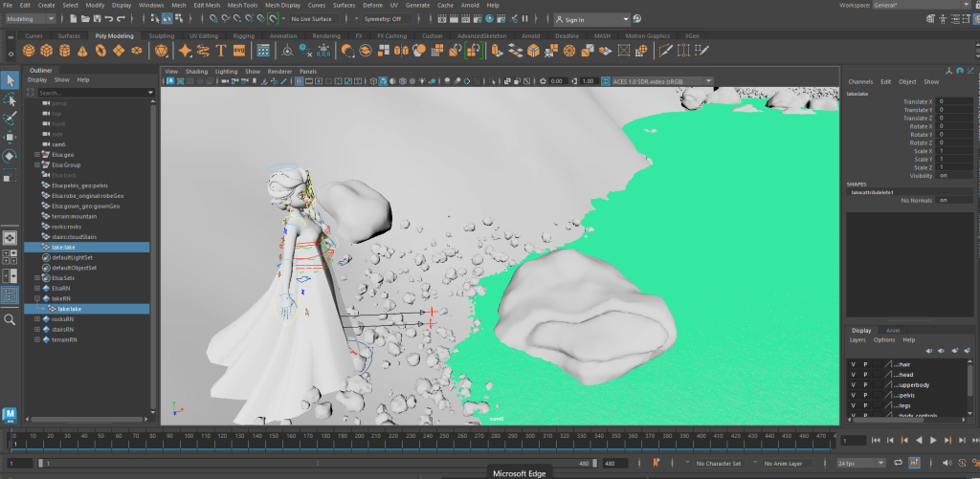
Task: Click the move layer up icon
Action: point(930,352)
